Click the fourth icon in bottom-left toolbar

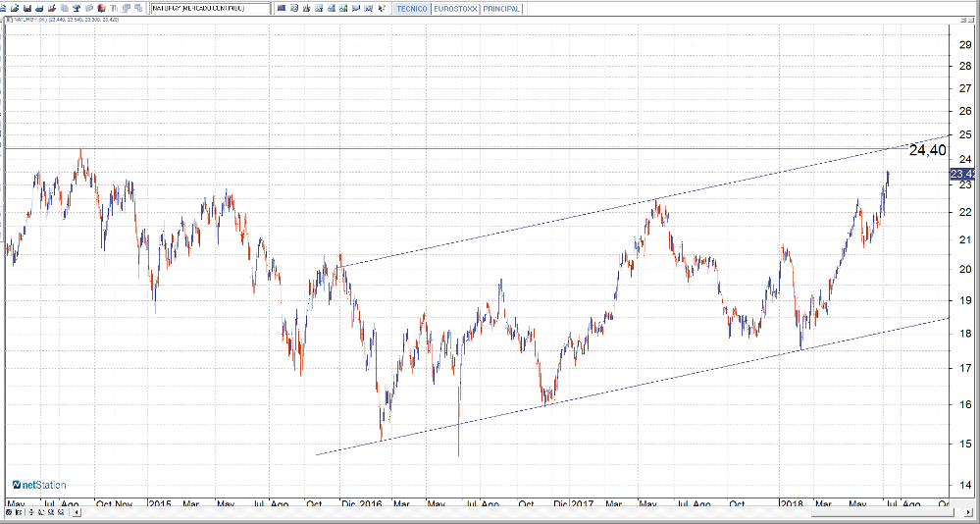click(x=41, y=512)
